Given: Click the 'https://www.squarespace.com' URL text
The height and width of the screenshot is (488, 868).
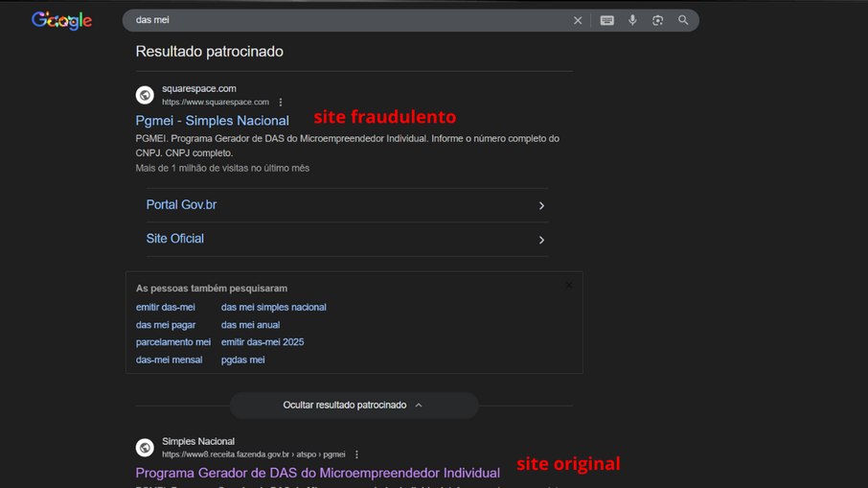Looking at the screenshot, I should click(x=216, y=102).
